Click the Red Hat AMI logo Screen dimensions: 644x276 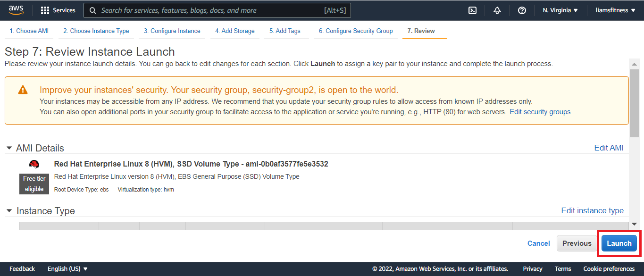34,164
